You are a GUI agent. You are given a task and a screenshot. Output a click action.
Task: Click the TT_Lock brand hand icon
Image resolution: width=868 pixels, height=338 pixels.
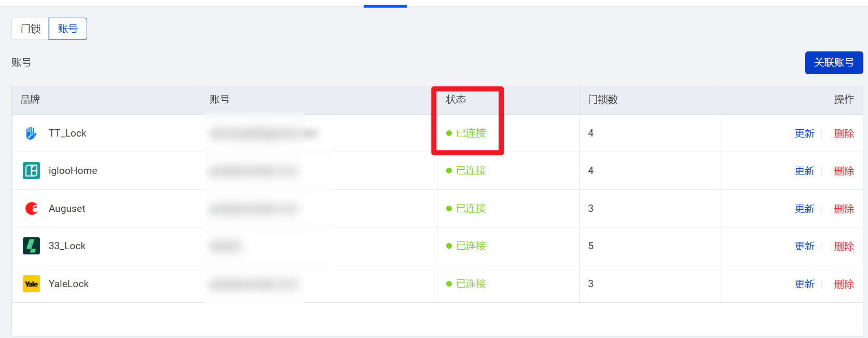point(31,133)
